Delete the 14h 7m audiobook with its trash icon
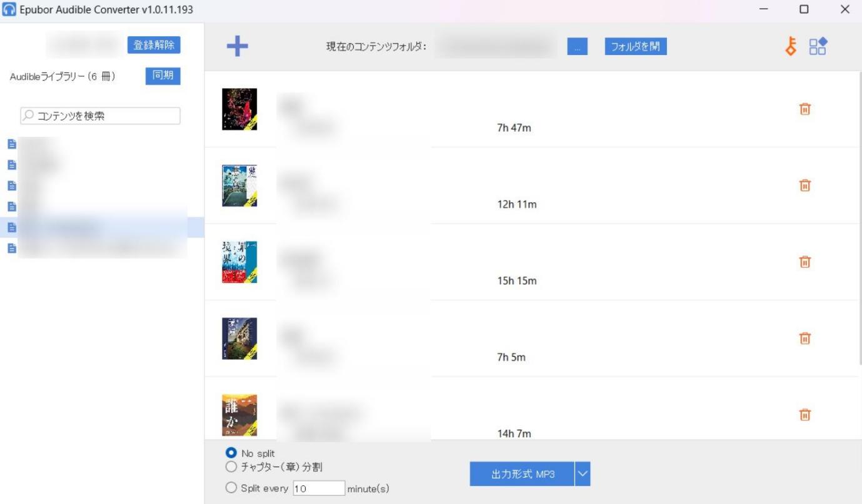 pyautogui.click(x=805, y=415)
